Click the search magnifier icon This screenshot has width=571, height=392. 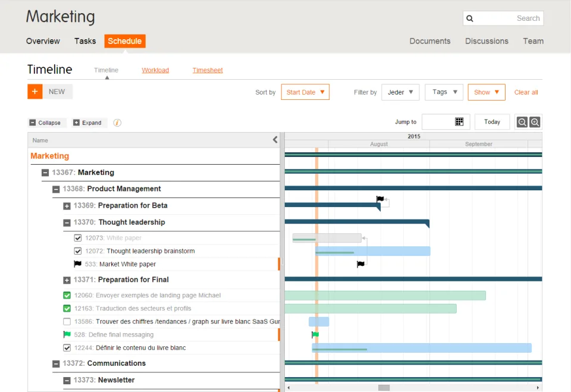(470, 18)
